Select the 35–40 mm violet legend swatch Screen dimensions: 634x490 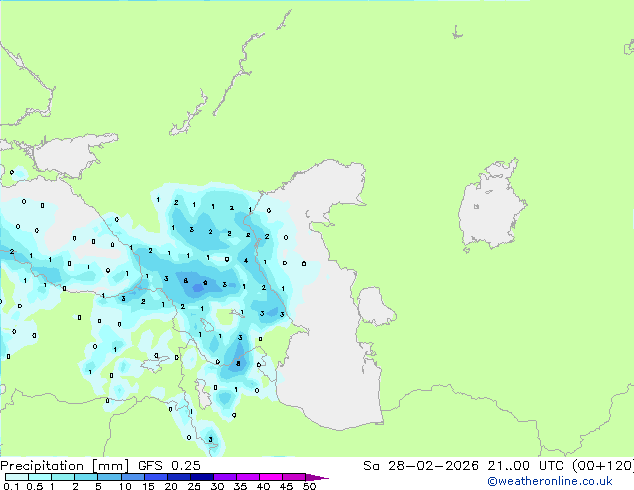pyautogui.click(x=247, y=477)
